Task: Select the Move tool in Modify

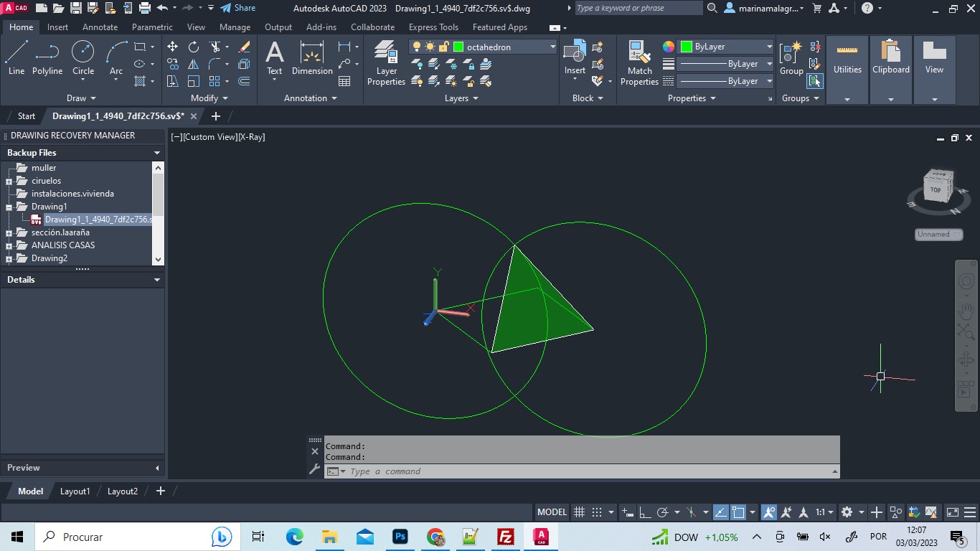Action: (172, 47)
